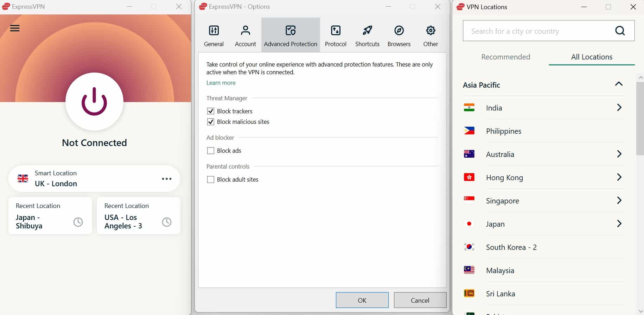Click scrollbar up arrow in VPN Locations
Screen dimensions: 644x315
[640, 77]
